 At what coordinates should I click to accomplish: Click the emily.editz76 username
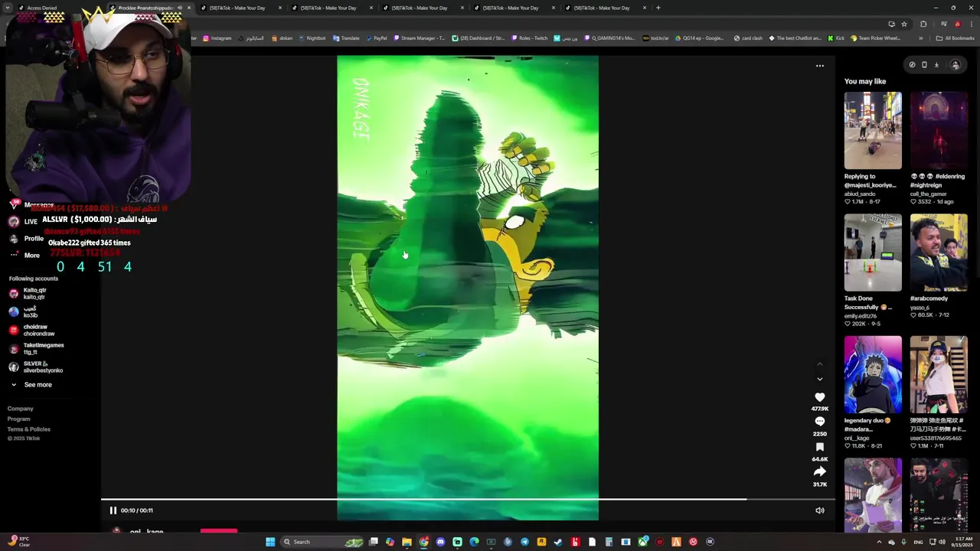click(x=861, y=316)
